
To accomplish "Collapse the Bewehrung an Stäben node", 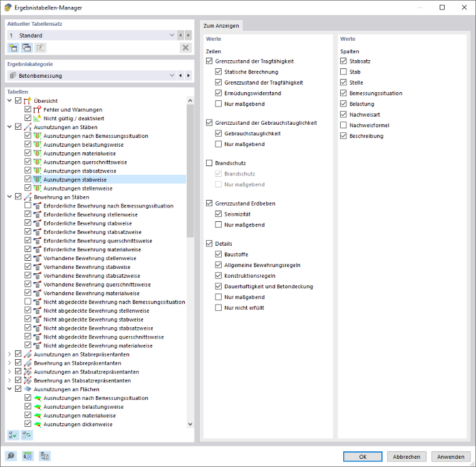I will tap(9, 197).
